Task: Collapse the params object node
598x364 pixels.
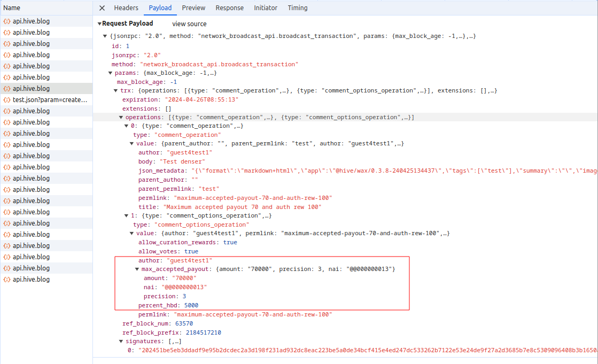Action: click(111, 73)
